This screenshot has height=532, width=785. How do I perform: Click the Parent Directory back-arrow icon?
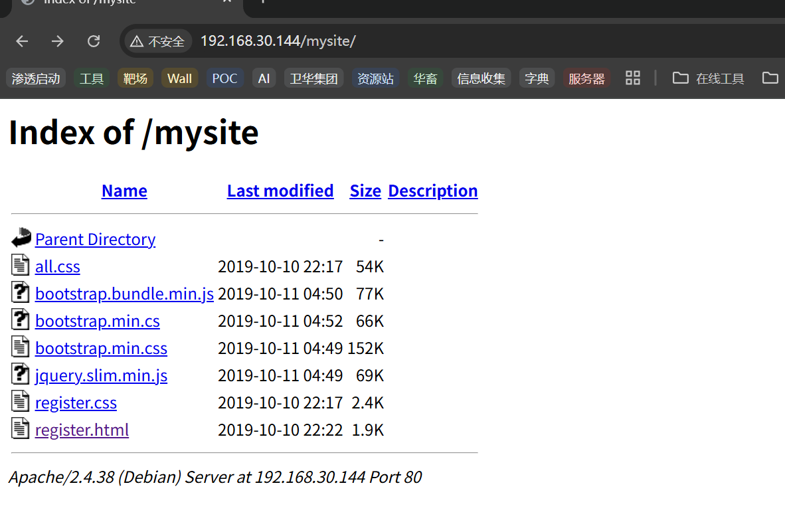point(21,238)
